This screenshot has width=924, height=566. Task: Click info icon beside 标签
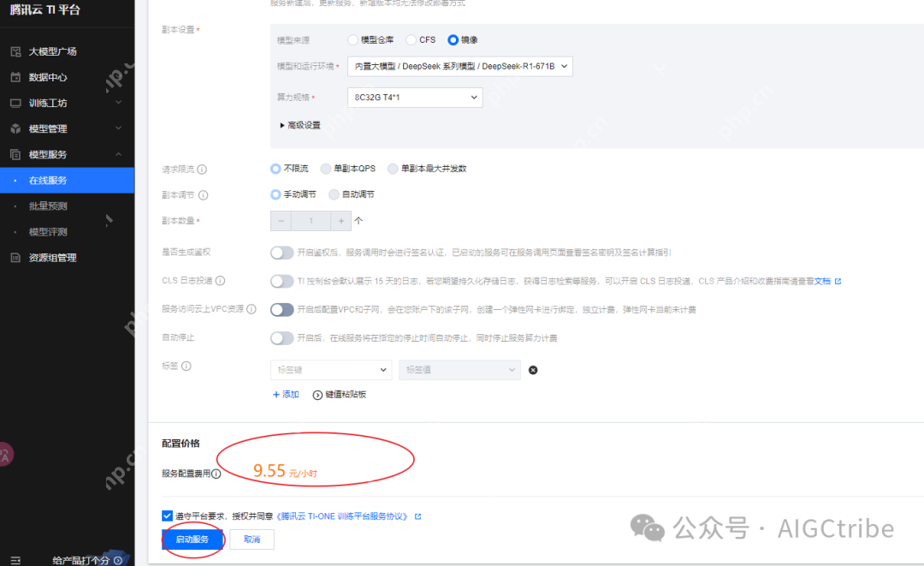click(x=187, y=366)
